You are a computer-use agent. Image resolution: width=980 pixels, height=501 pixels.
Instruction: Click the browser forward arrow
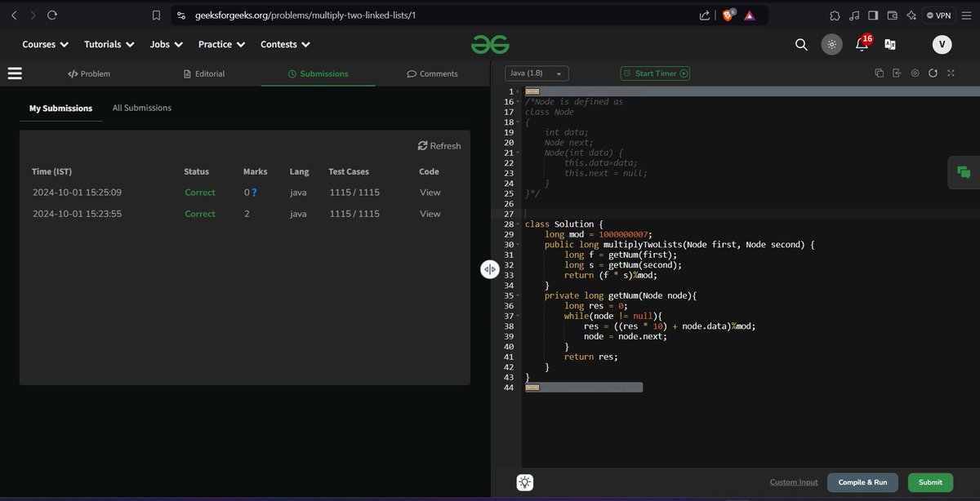coord(33,15)
